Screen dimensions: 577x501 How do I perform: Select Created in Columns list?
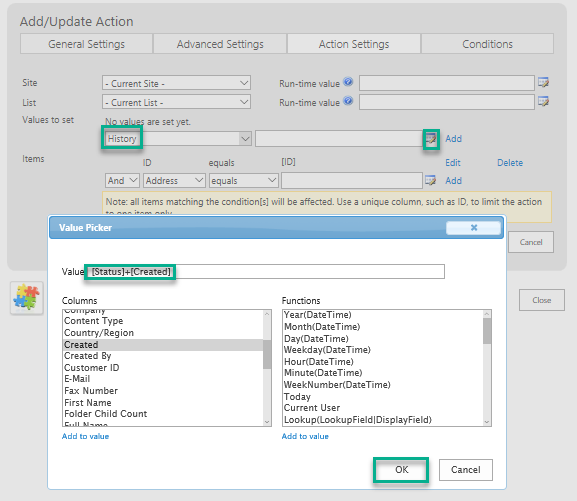163,345
